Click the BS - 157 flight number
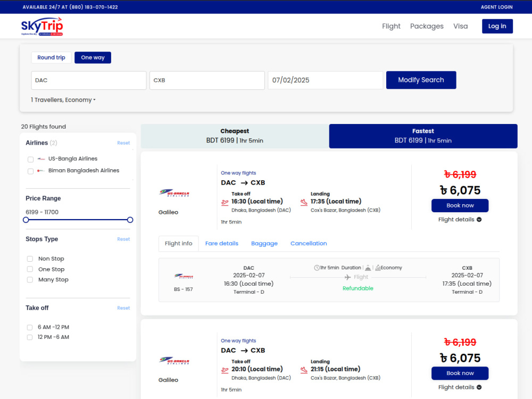Image resolution: width=532 pixels, height=399 pixels. (183, 289)
